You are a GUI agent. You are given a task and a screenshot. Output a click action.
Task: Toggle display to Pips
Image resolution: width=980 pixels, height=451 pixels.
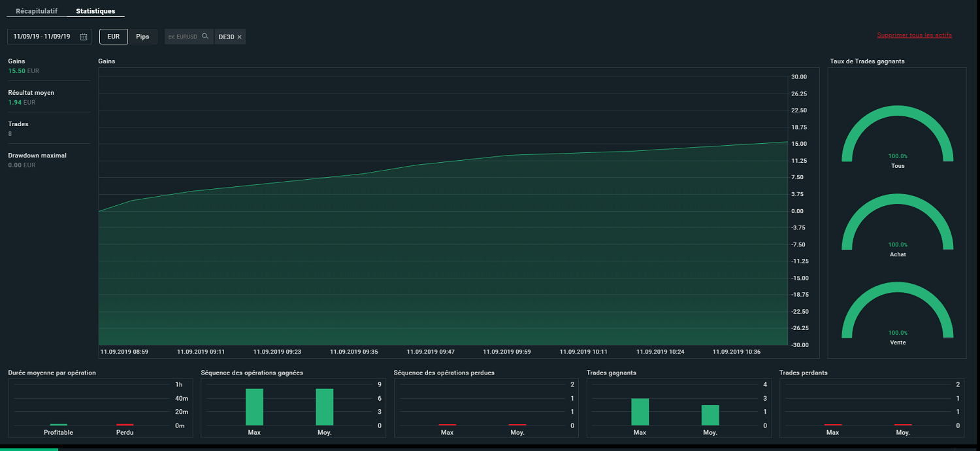(x=142, y=37)
